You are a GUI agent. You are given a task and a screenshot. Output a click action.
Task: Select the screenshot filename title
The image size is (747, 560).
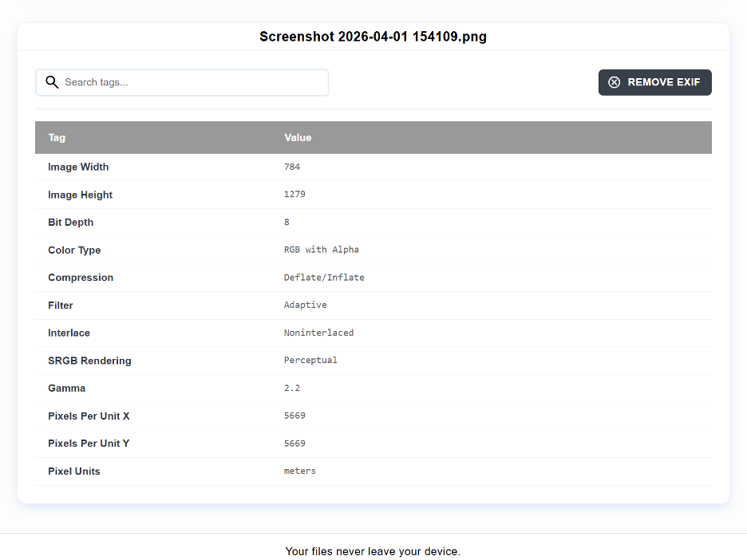tap(373, 36)
